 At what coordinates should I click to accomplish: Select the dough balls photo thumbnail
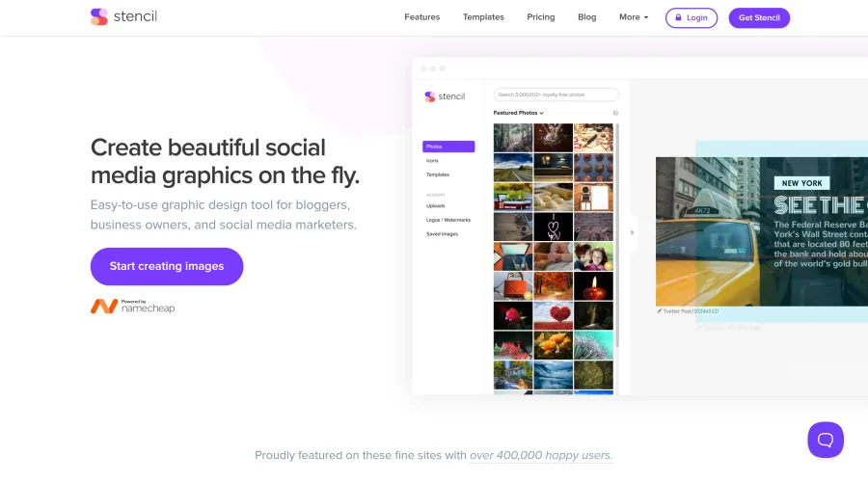[x=553, y=197]
